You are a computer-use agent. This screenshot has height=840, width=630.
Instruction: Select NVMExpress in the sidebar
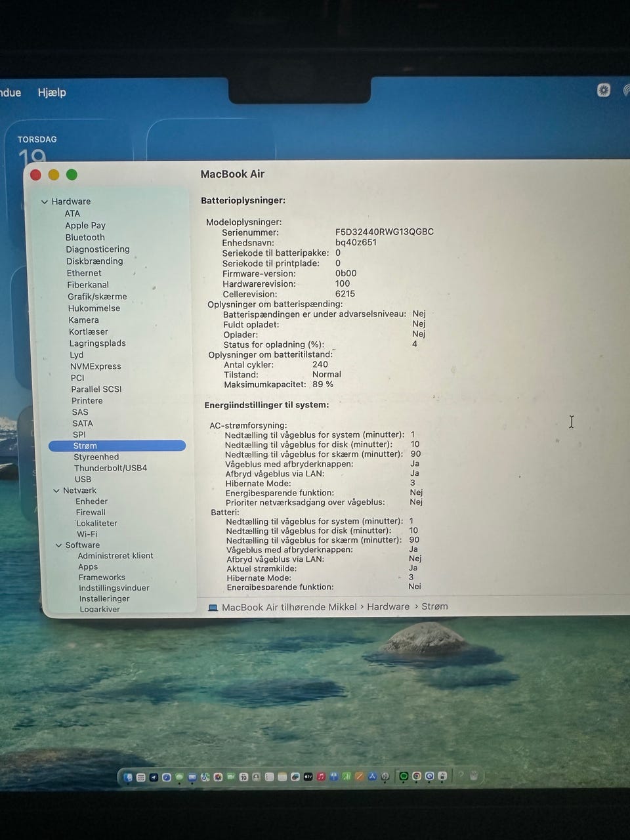click(96, 366)
